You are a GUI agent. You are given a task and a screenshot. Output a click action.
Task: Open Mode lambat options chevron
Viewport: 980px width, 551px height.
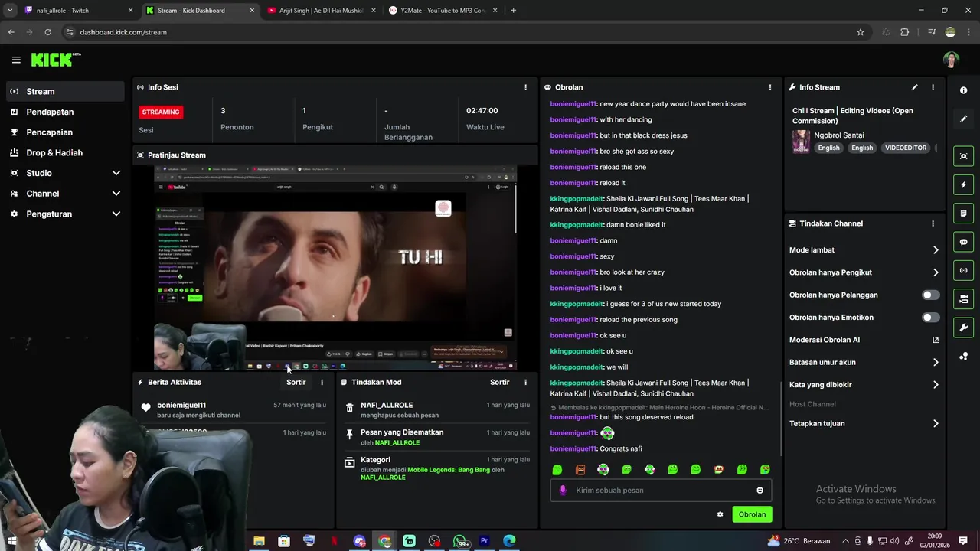(x=936, y=250)
